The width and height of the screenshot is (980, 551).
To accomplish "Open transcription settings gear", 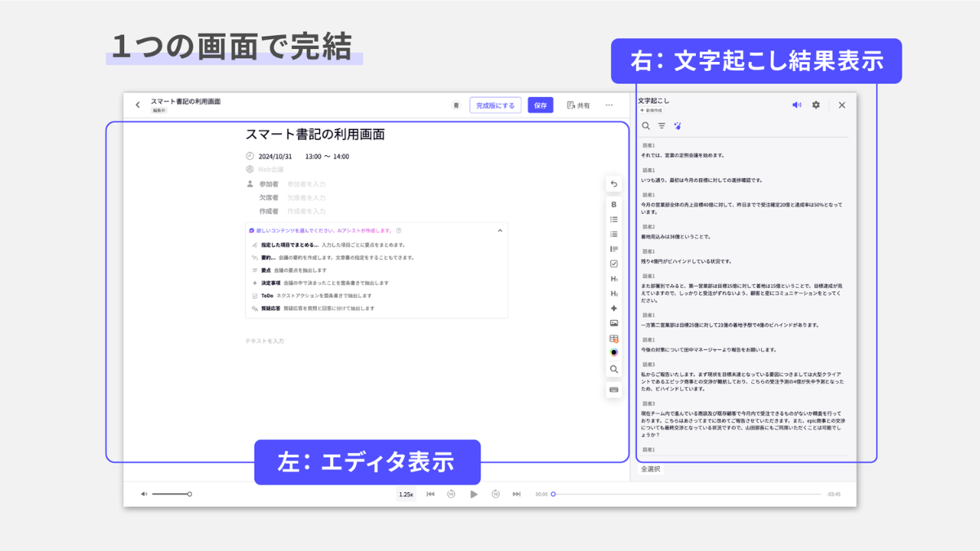I will (x=816, y=105).
